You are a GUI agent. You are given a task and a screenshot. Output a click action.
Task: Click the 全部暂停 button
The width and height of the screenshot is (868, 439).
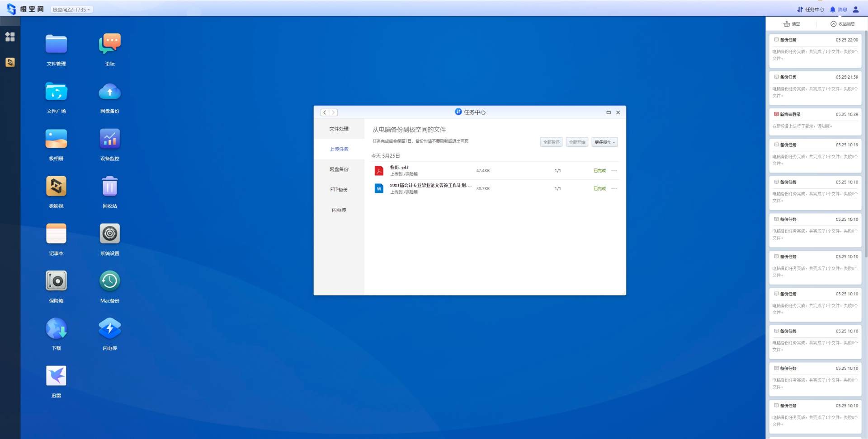[x=551, y=142]
